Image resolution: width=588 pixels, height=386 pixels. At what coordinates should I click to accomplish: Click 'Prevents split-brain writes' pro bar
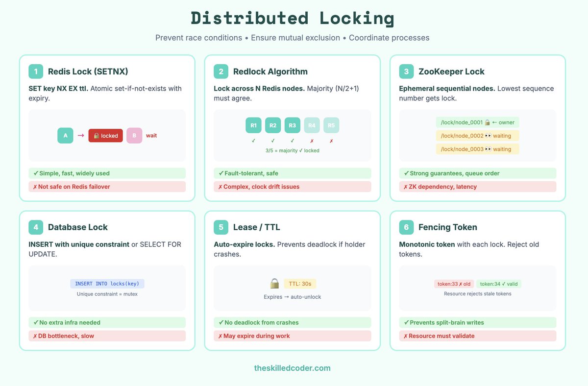478,322
